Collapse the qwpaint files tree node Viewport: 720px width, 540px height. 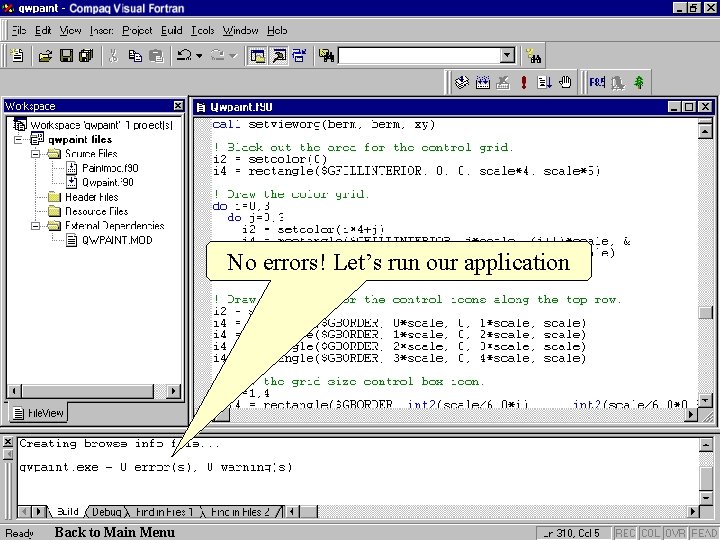tap(18, 139)
